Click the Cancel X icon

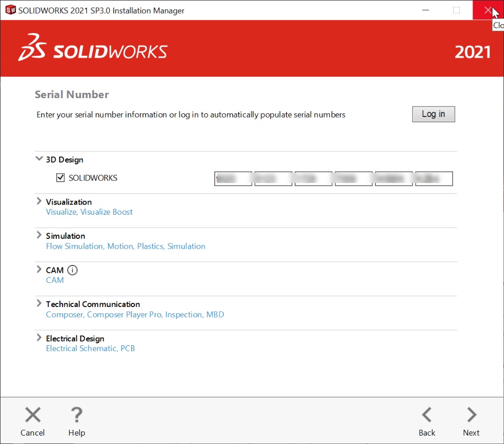pyautogui.click(x=33, y=415)
